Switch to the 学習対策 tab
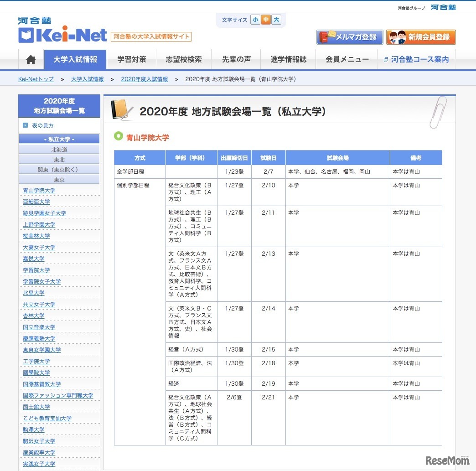476x471 pixels. pyautogui.click(x=131, y=59)
